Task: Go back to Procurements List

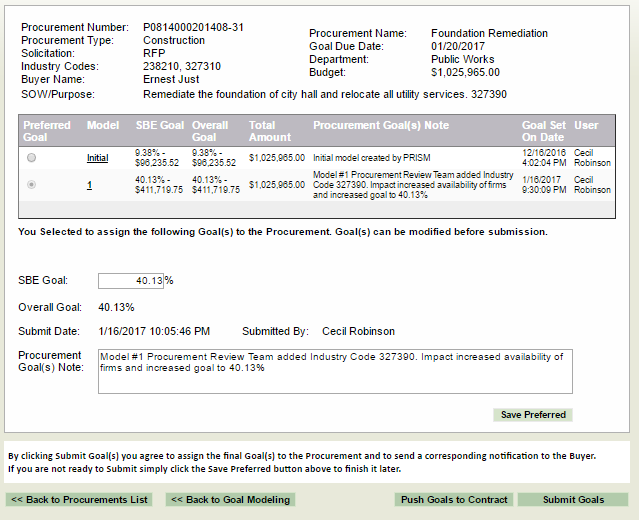Action: pos(80,499)
